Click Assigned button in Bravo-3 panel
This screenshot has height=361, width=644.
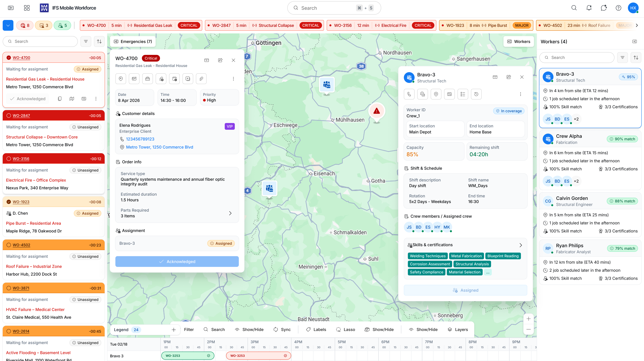point(466,290)
